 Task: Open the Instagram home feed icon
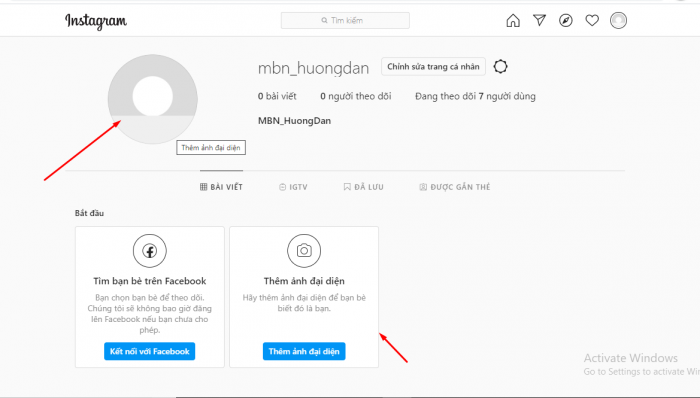pos(513,21)
